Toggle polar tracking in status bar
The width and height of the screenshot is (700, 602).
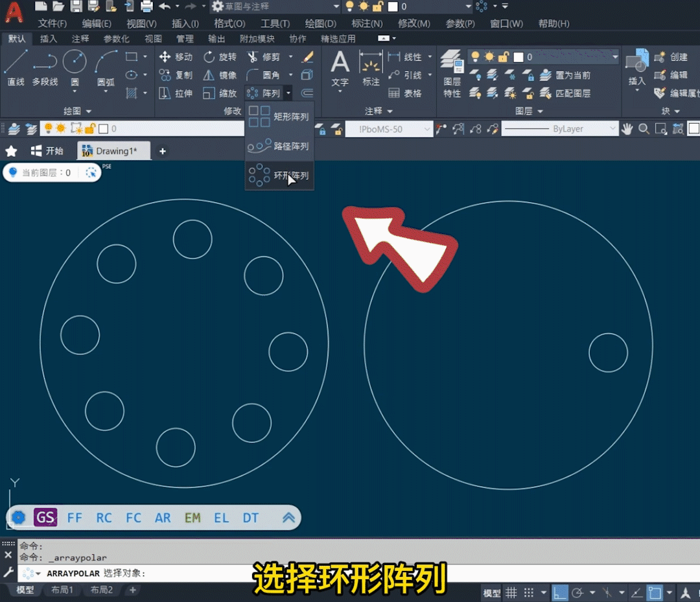pyautogui.click(x=577, y=593)
